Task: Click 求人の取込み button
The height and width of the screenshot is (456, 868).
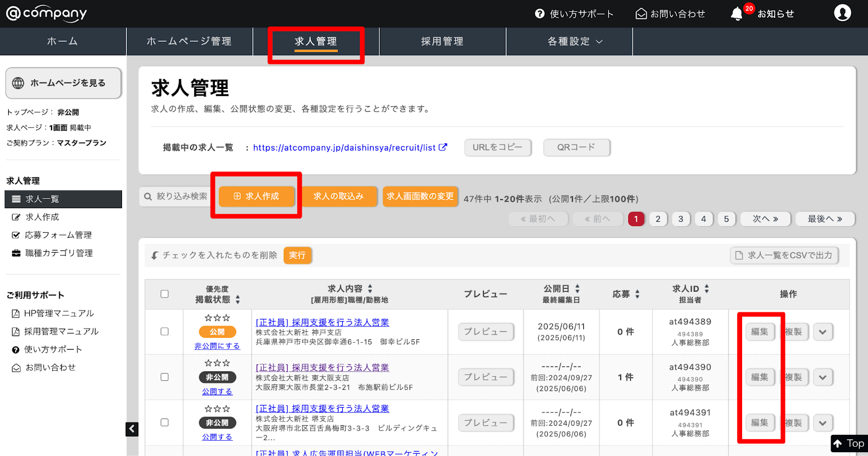Action: (339, 196)
